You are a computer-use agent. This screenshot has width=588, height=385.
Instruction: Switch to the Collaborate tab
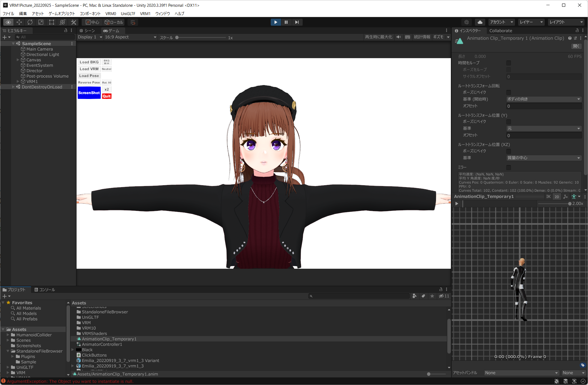pyautogui.click(x=501, y=31)
